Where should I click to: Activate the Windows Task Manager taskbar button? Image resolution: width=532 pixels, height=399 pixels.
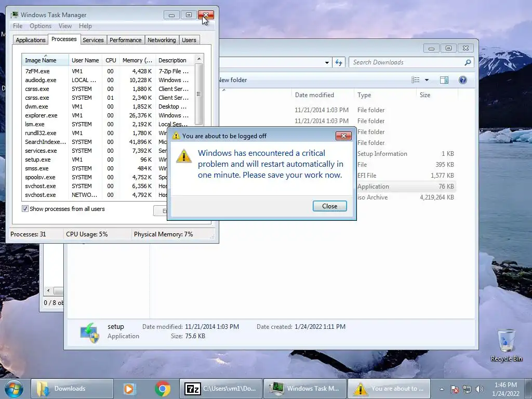point(304,389)
